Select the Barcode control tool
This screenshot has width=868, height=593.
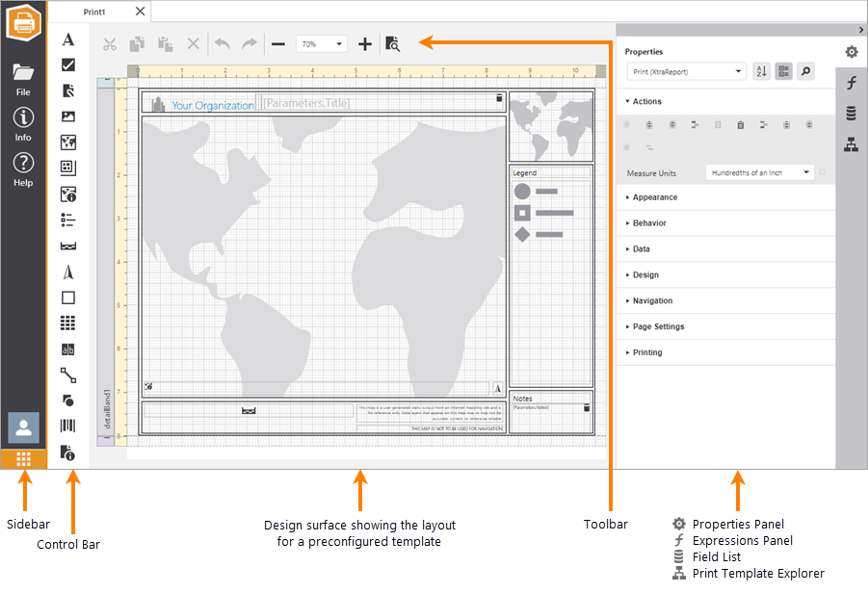click(68, 426)
